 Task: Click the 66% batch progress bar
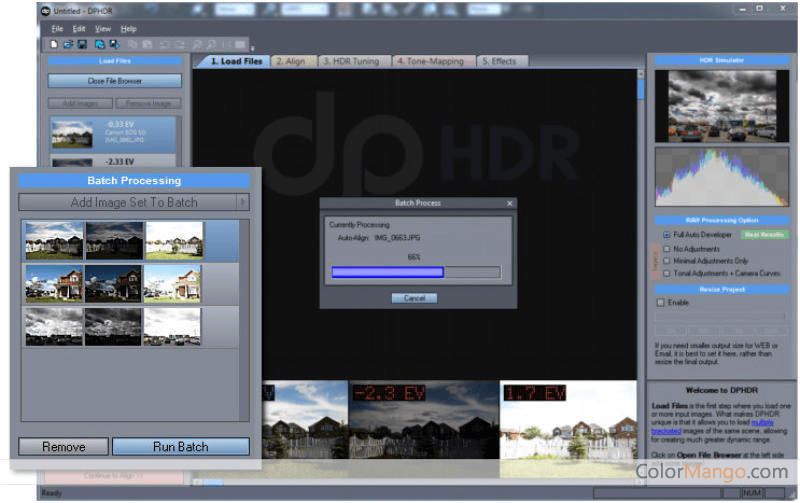[x=416, y=272]
